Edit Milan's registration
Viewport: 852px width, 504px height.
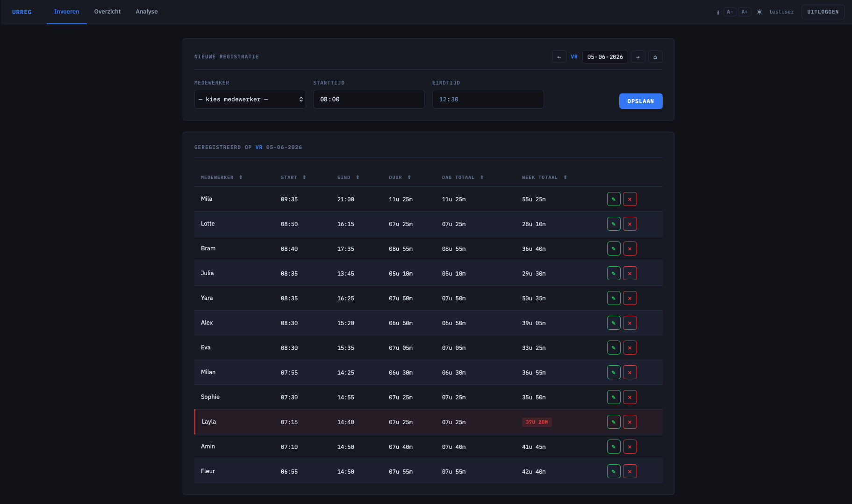click(x=614, y=372)
